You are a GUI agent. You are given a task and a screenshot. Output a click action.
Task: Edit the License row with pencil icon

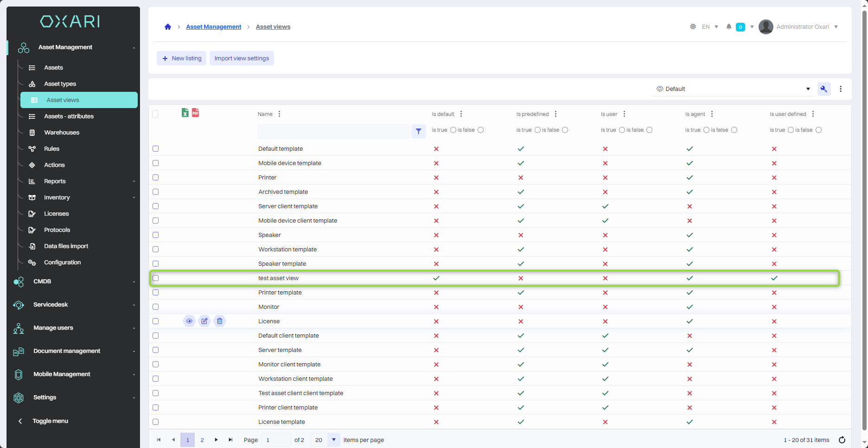point(204,321)
